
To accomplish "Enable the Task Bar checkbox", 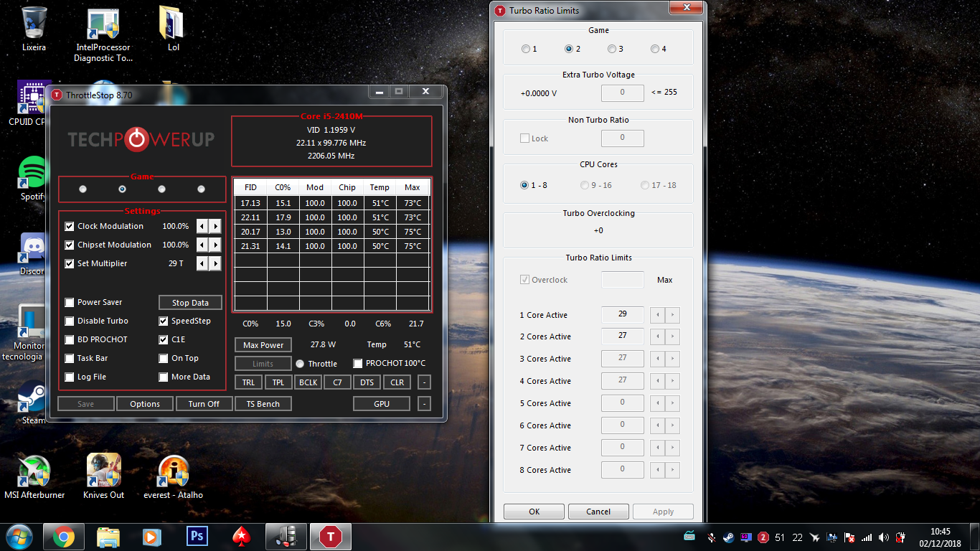I will (x=70, y=358).
